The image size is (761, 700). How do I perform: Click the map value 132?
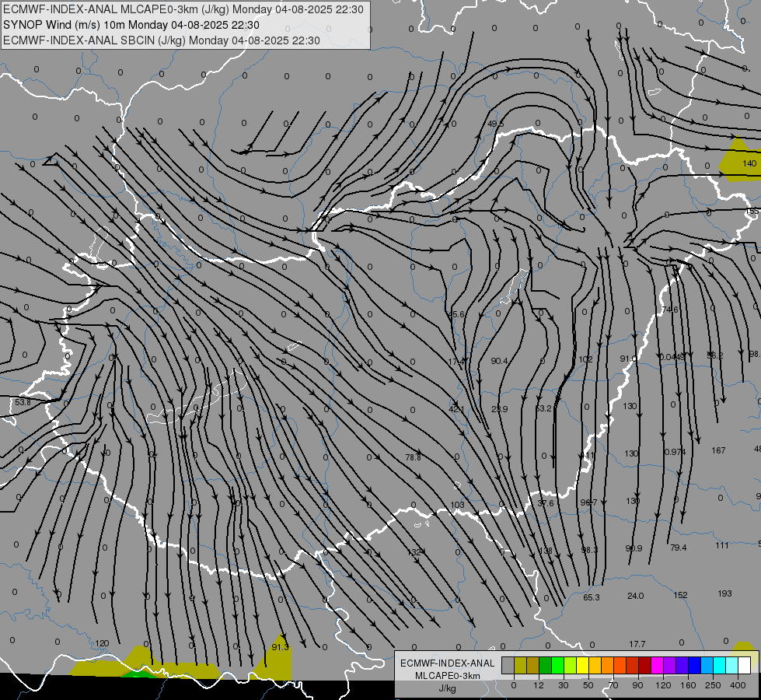tap(414, 552)
